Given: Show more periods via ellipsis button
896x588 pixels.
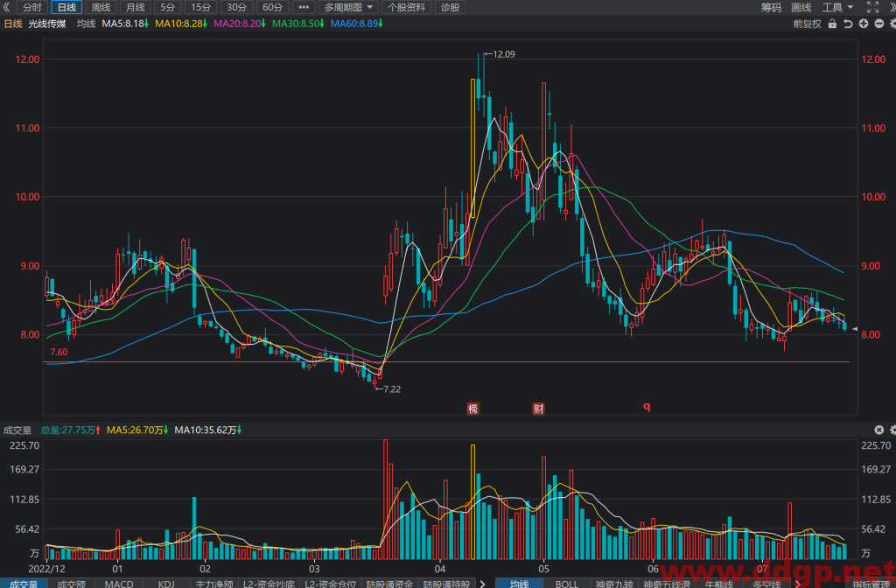Looking at the screenshot, I should click(304, 7).
